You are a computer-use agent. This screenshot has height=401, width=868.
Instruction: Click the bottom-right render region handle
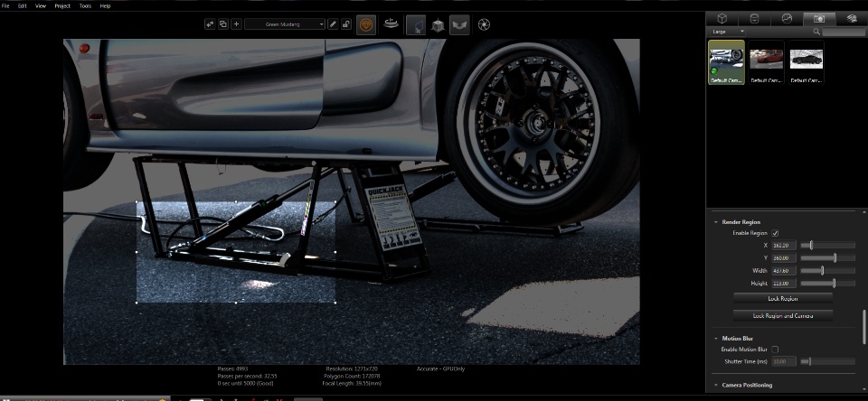335,303
